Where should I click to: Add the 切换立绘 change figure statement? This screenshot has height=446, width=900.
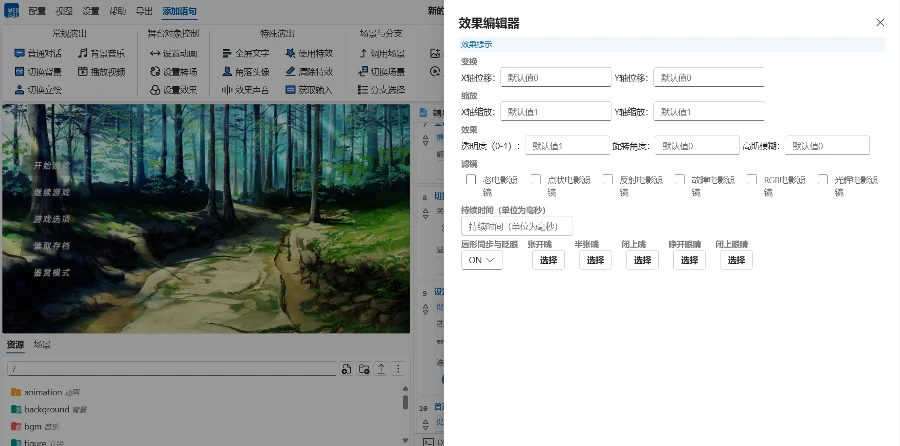(38, 90)
